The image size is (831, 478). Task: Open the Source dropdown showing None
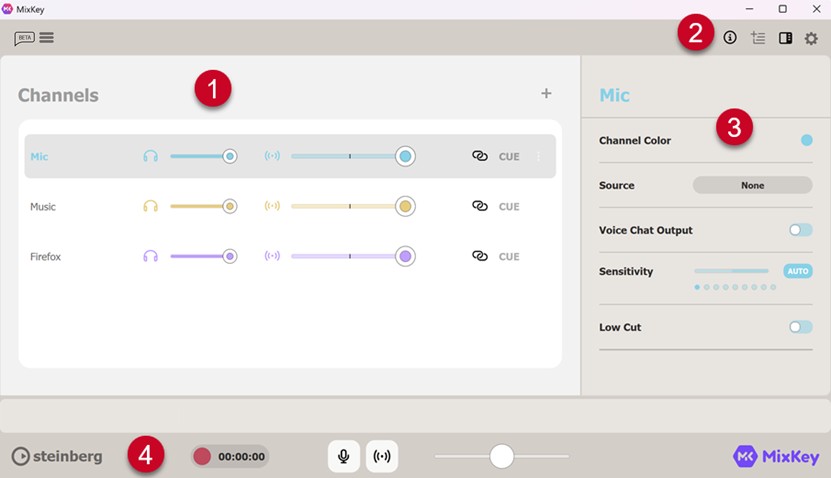pos(752,185)
